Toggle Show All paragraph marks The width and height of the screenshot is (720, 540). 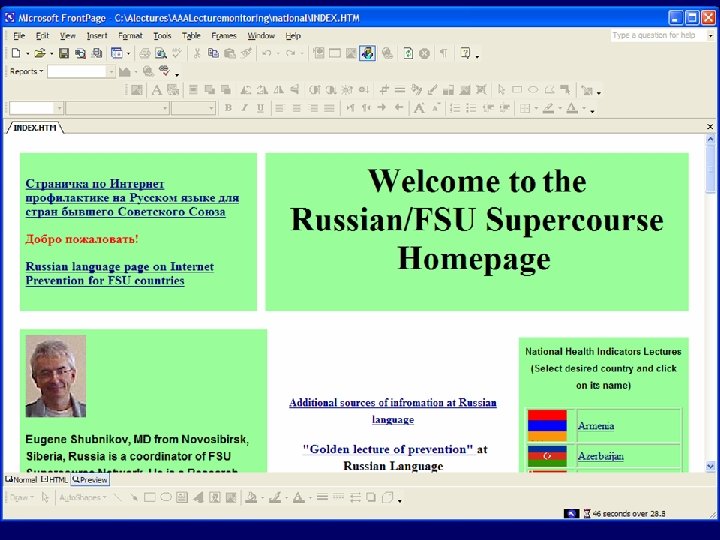[x=444, y=53]
